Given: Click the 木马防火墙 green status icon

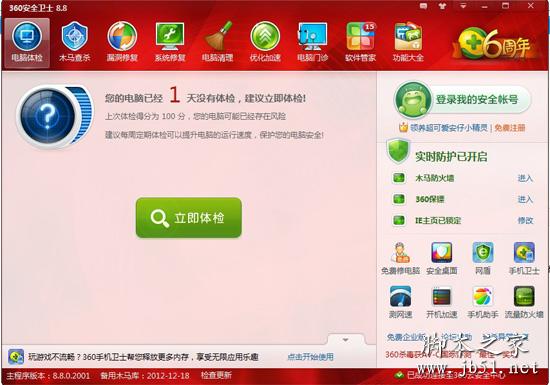Looking at the screenshot, I should (398, 178).
